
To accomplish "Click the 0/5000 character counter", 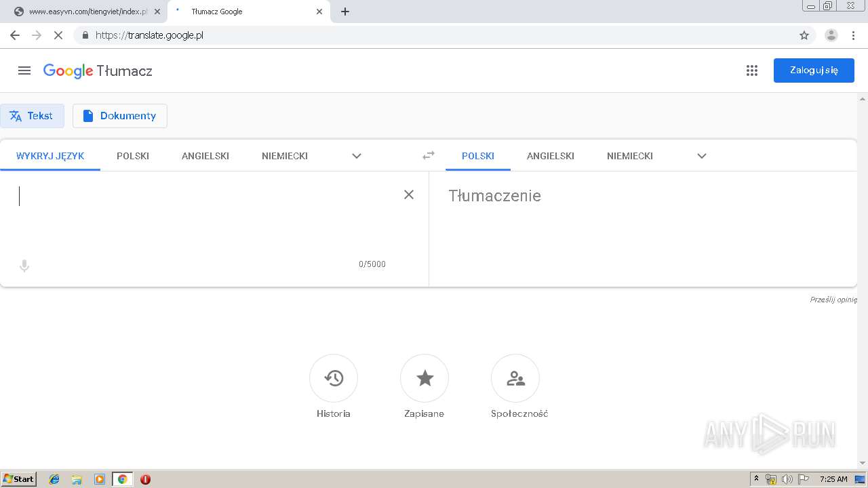I will [372, 264].
